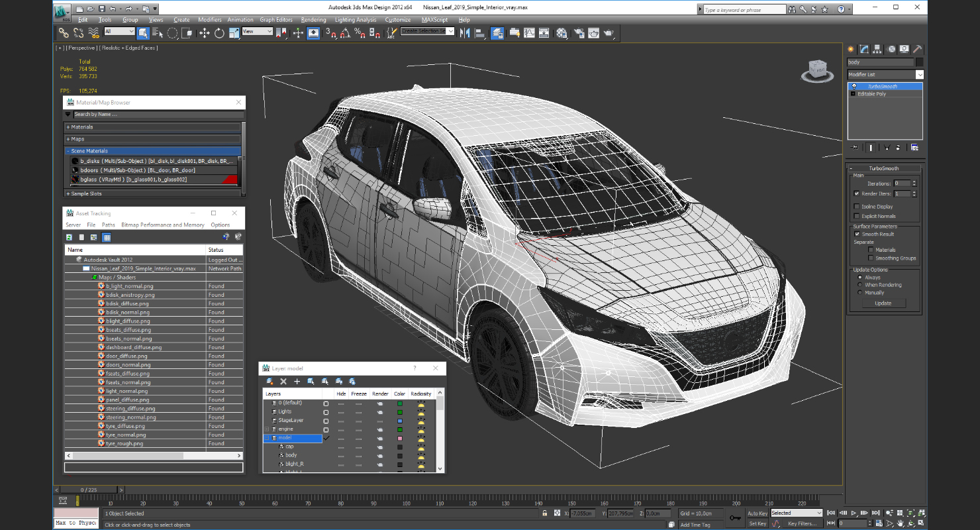Click the pink model layer color swatch

tap(399, 438)
